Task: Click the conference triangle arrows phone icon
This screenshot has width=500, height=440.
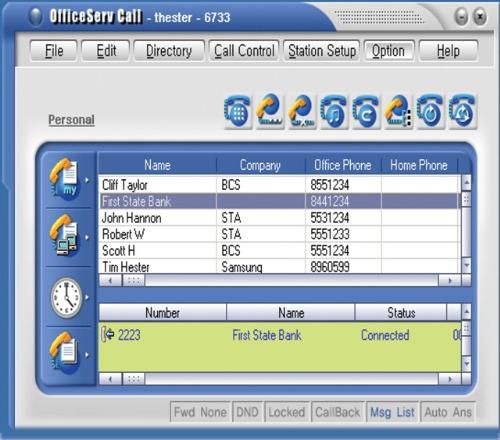Action: [462, 112]
